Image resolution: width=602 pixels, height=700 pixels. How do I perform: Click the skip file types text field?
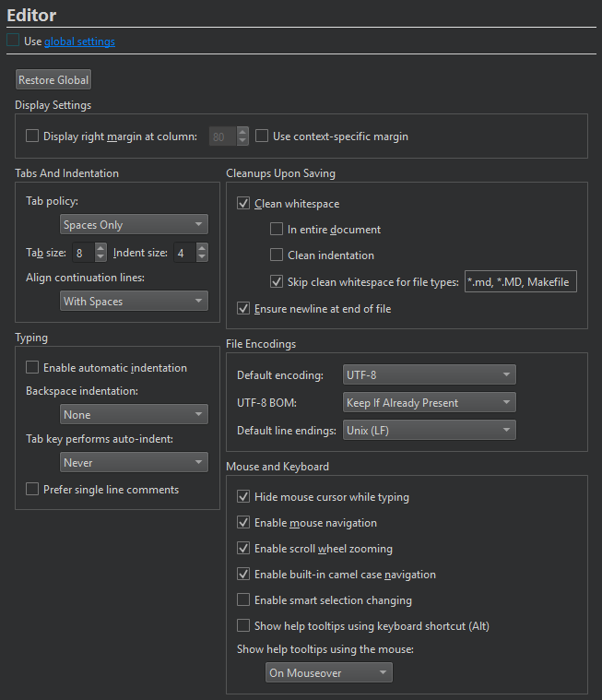pyautogui.click(x=521, y=282)
